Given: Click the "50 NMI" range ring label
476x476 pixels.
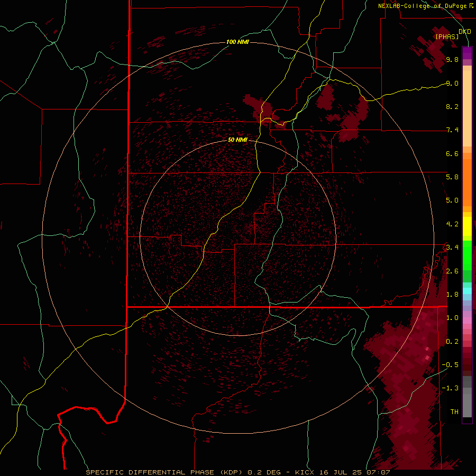Looking at the screenshot, I should pos(237,140).
